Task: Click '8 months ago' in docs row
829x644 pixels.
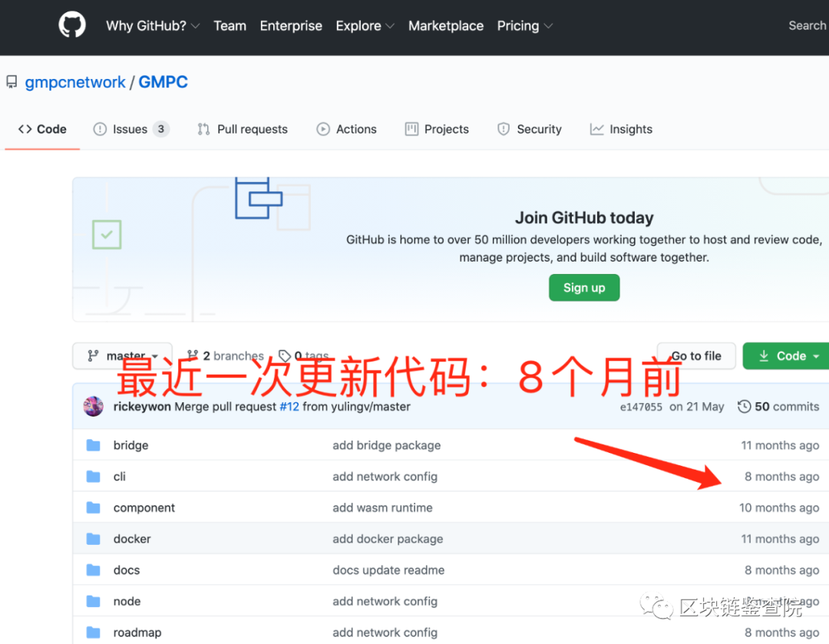Action: click(x=782, y=570)
